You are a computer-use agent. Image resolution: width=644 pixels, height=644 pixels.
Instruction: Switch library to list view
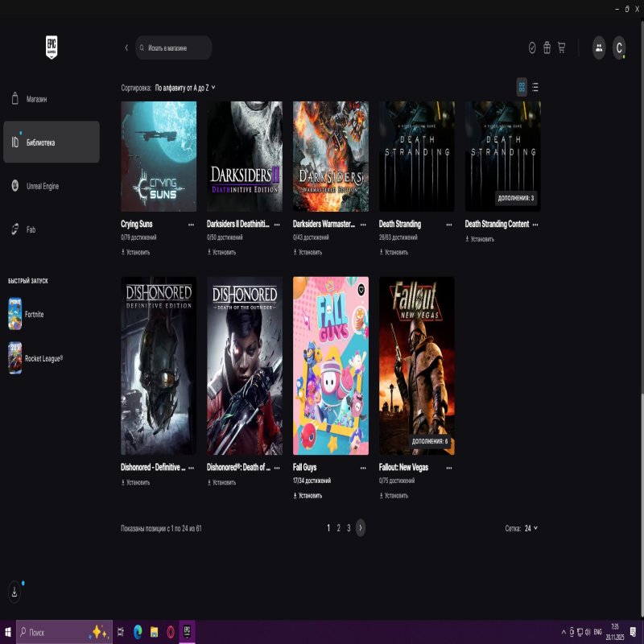pos(535,87)
